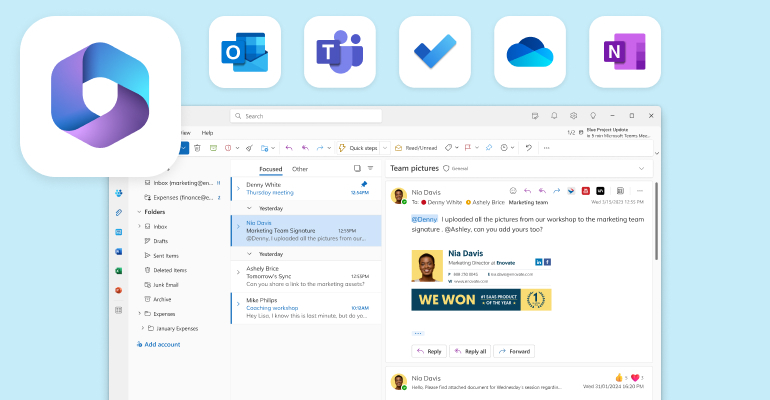Click the Reply button below the message
The width and height of the screenshot is (770, 400).
pyautogui.click(x=429, y=351)
